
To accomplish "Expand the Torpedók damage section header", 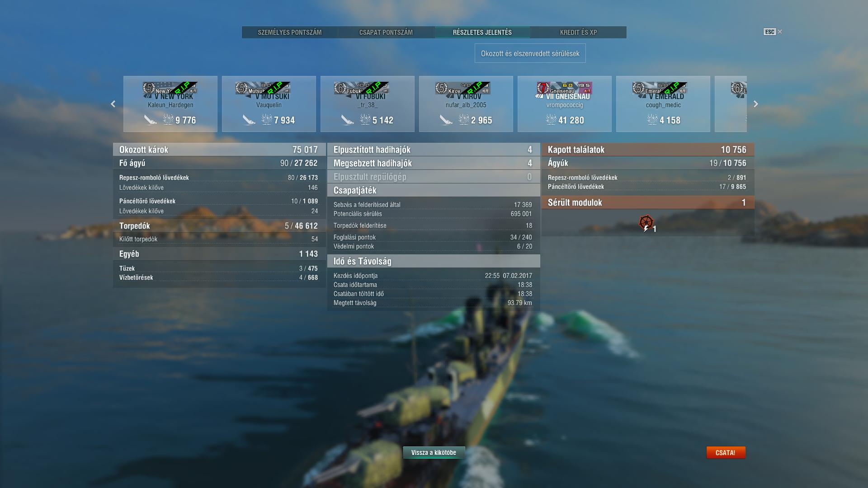I will [x=219, y=226].
